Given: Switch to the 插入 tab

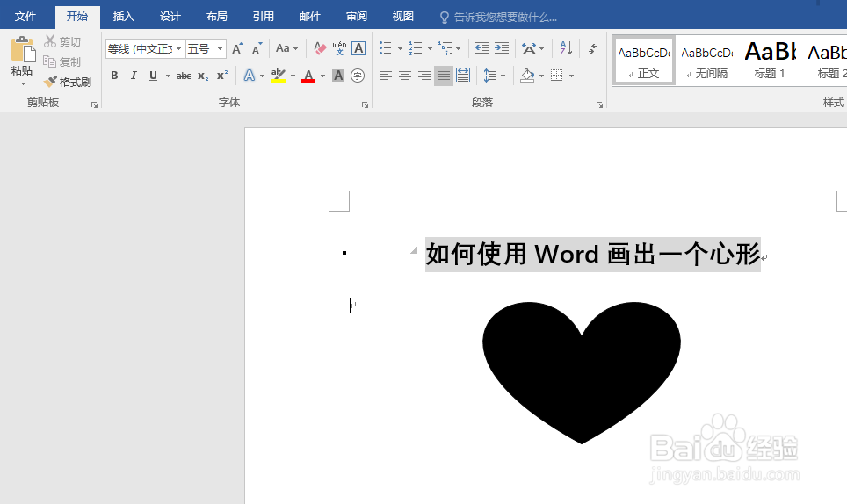Looking at the screenshot, I should click(123, 17).
